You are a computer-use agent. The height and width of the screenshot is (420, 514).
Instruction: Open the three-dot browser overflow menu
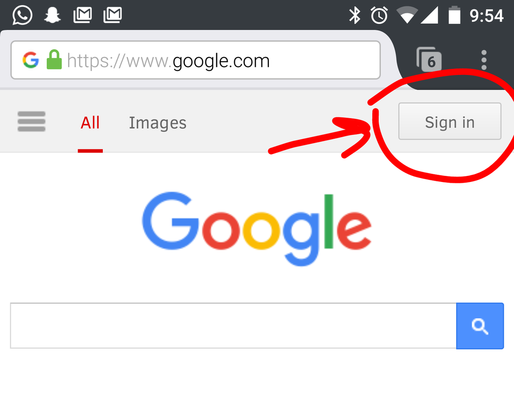[x=484, y=60]
